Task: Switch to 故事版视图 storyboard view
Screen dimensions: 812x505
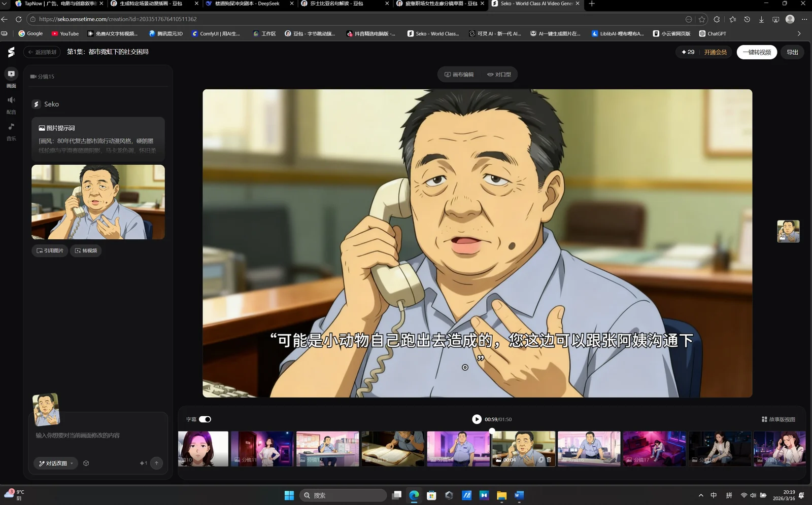Action: point(779,419)
